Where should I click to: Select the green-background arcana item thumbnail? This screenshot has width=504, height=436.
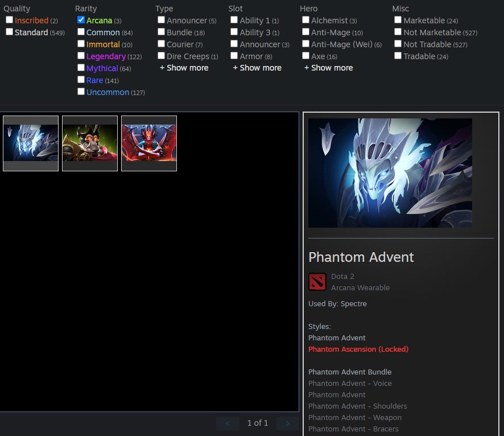click(90, 143)
